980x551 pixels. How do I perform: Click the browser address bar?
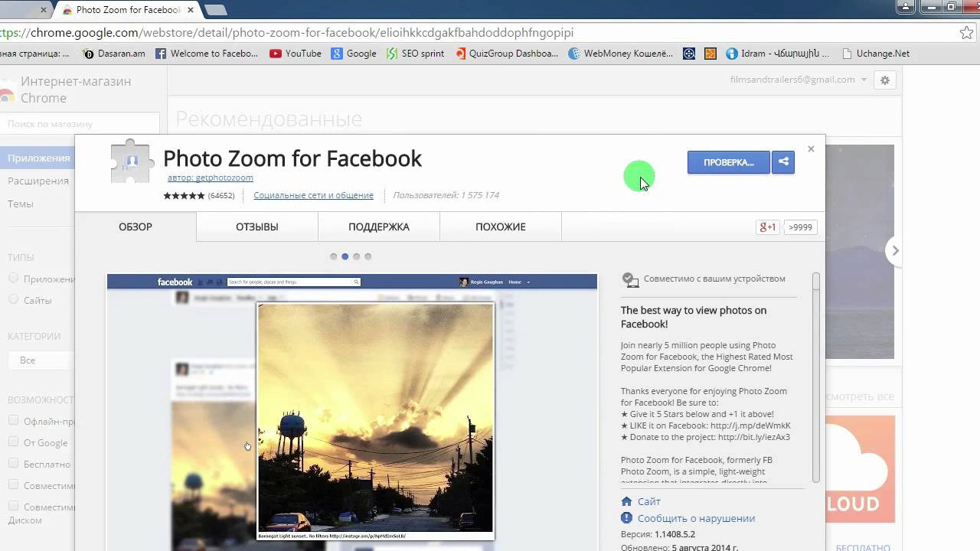pos(475,33)
